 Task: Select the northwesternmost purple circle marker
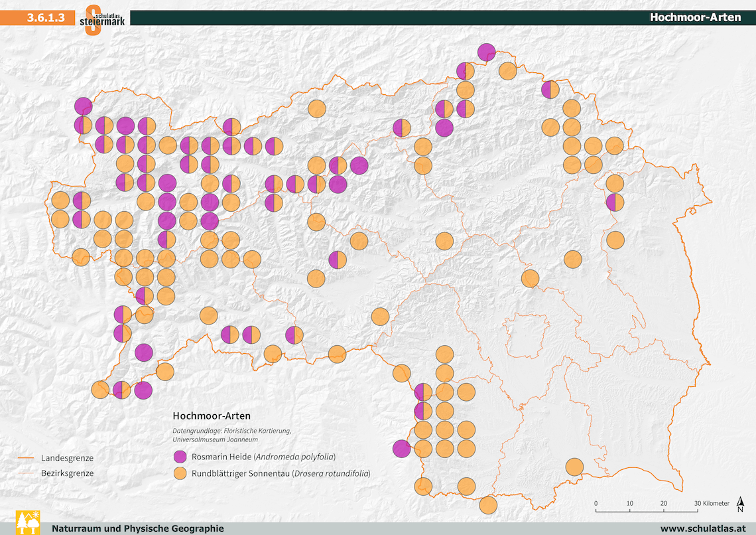pyautogui.click(x=83, y=105)
